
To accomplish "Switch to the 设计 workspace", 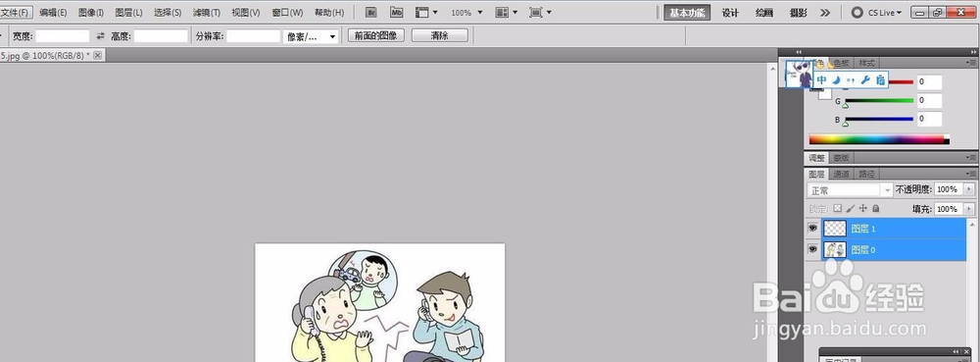I will coord(730,13).
